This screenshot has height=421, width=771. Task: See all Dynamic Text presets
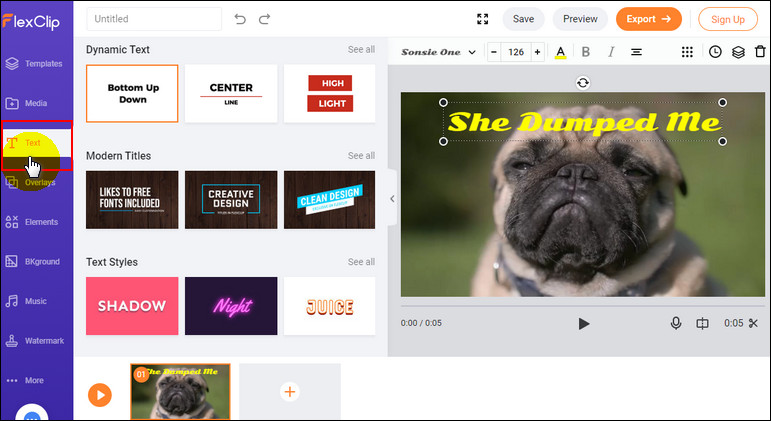[x=361, y=49]
